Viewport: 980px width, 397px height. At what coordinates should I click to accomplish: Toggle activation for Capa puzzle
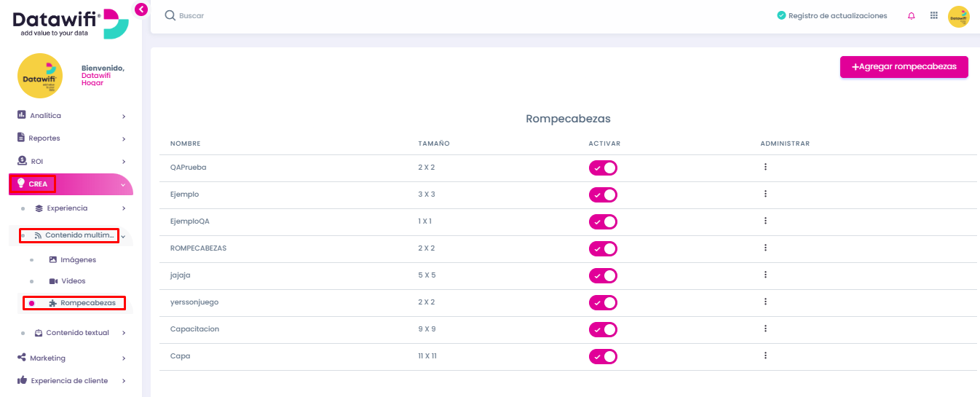tap(603, 357)
